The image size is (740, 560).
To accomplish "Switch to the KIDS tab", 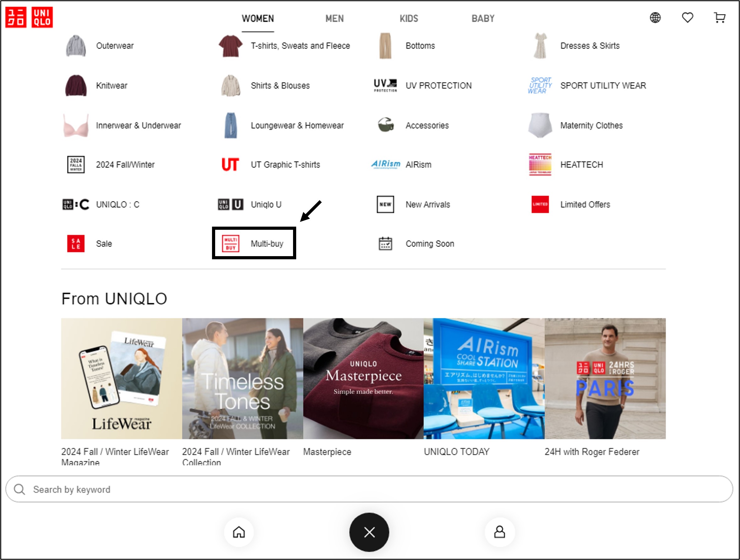I will pyautogui.click(x=409, y=19).
